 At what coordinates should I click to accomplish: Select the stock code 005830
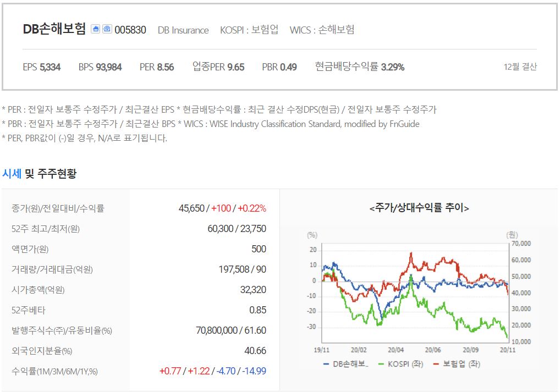click(130, 30)
